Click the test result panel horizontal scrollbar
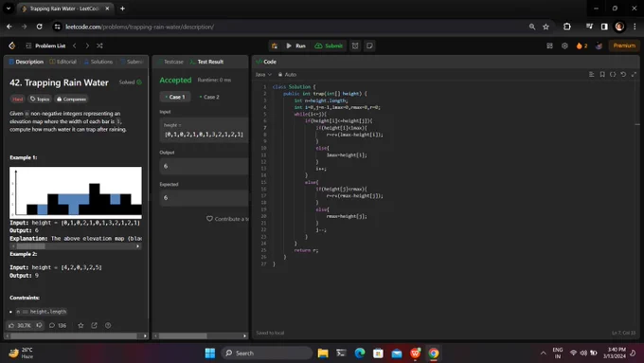Image resolution: width=644 pixels, height=363 pixels. point(183,336)
